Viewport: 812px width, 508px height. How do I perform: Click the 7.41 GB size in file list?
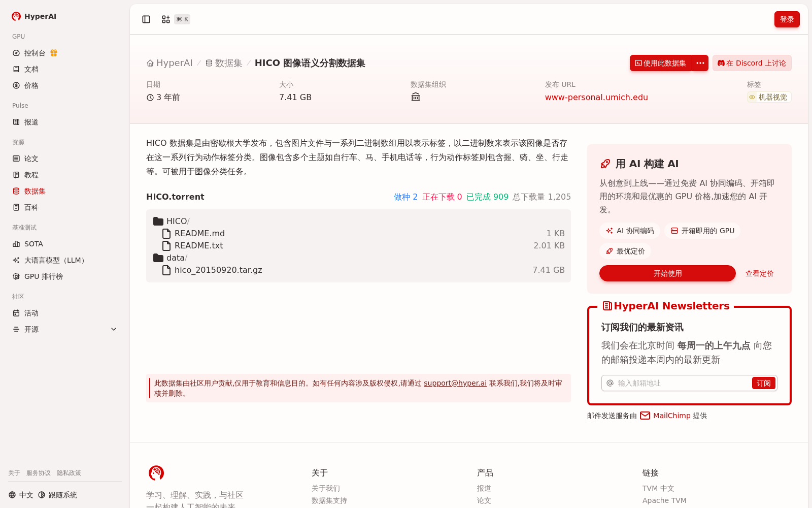pyautogui.click(x=549, y=270)
